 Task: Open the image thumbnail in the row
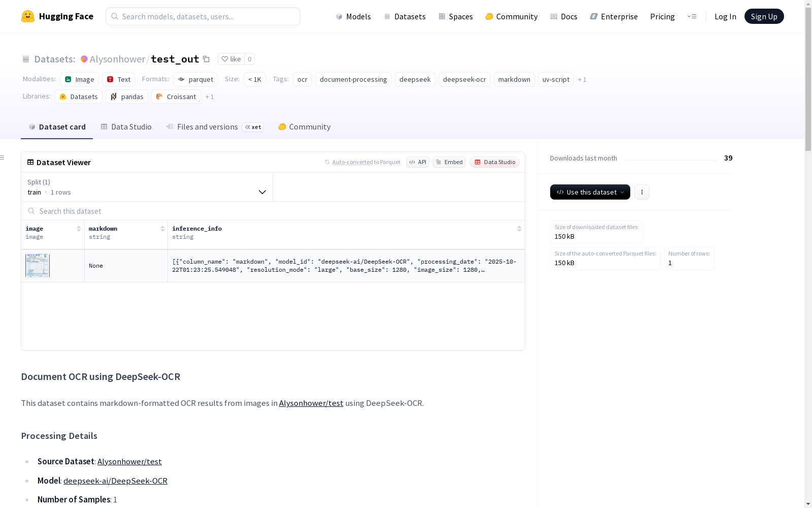[x=38, y=266]
